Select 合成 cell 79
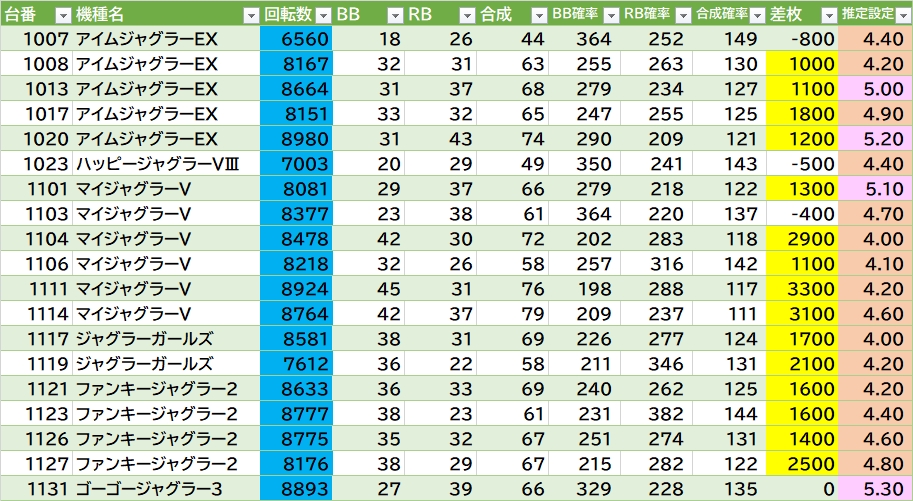This screenshot has width=913, height=501. (512, 314)
